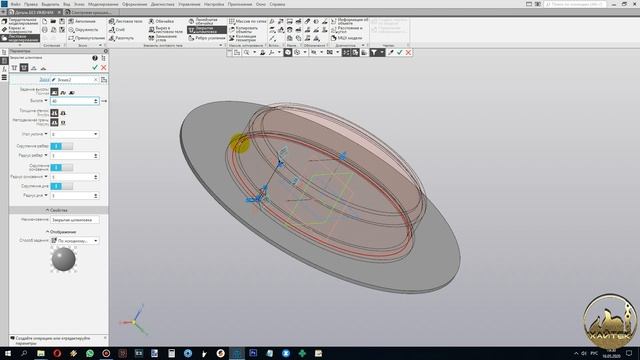This screenshot has height=360, width=640.
Task: Open the Справка menu
Action: click(x=277, y=4)
